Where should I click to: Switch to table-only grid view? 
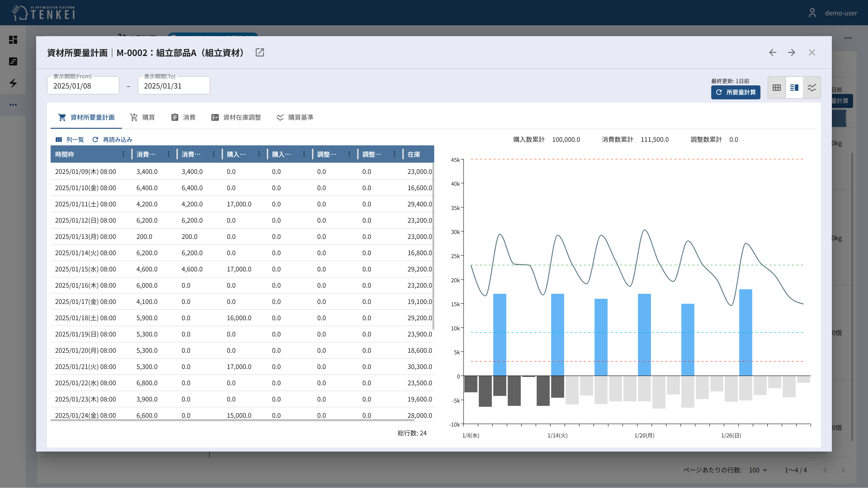pos(776,88)
